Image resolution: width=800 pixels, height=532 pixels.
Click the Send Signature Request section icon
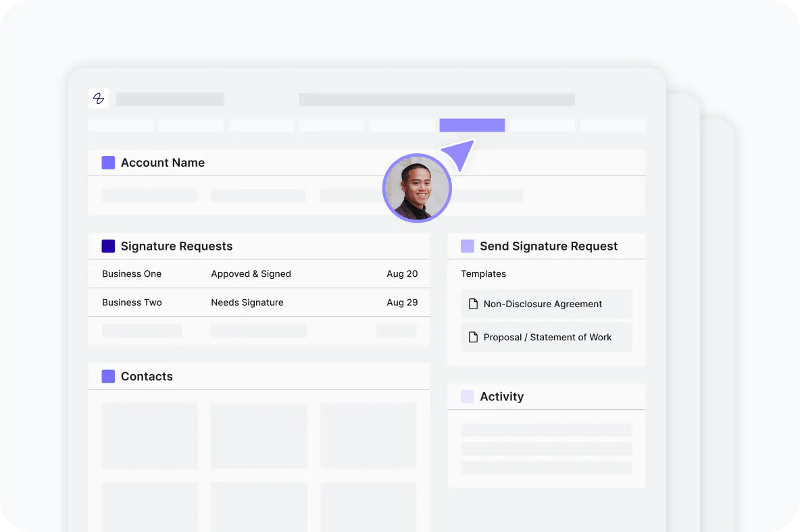pyautogui.click(x=468, y=246)
